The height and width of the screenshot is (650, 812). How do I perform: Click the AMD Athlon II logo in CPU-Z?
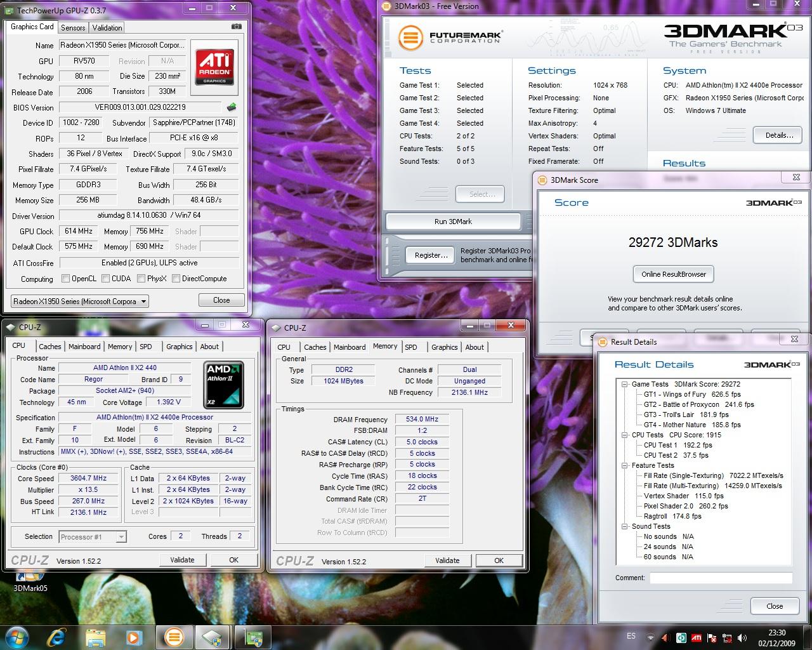pyautogui.click(x=224, y=385)
